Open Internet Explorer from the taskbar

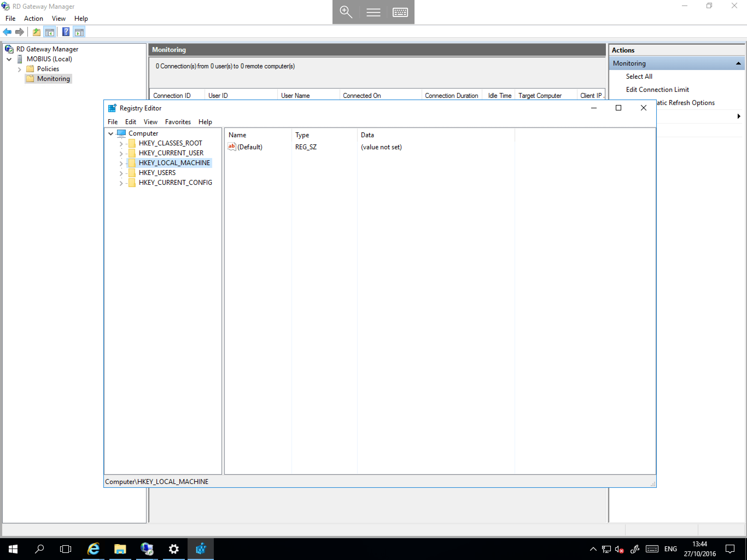tap(94, 549)
